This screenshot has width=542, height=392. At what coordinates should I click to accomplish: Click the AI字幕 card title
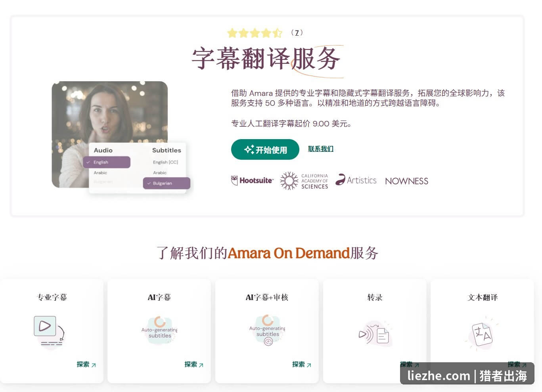coord(159,297)
